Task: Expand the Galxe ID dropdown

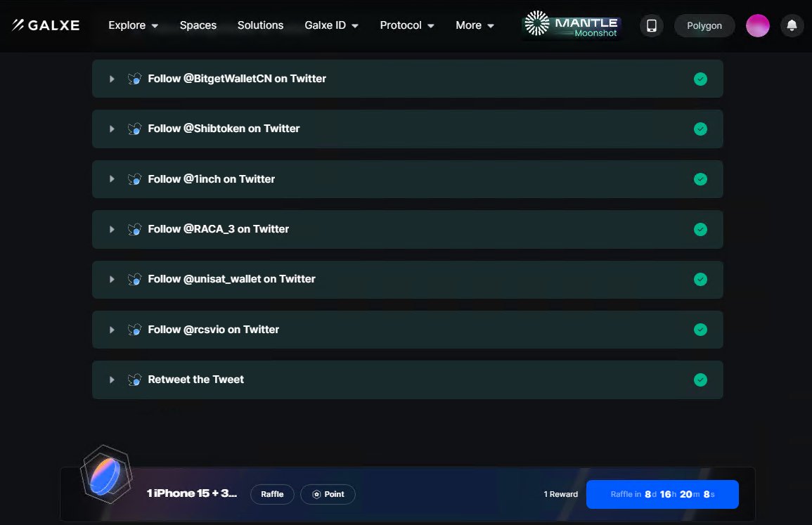Action: coord(331,25)
